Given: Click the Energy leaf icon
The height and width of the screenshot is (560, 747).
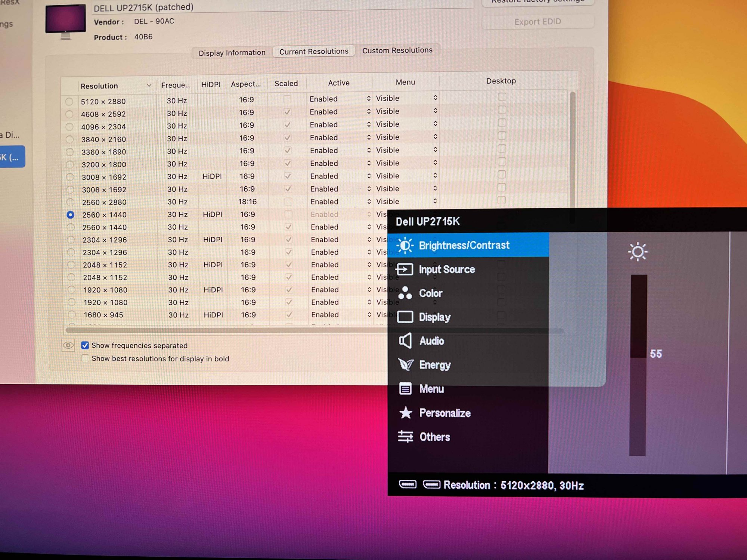Looking at the screenshot, I should point(406,364).
